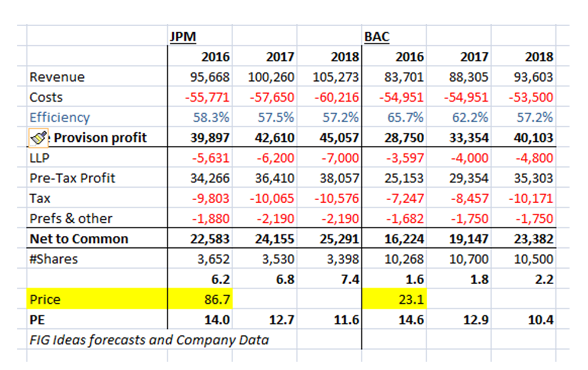Click costs cell -60,216
Viewport: 588px width, 370px height.
point(337,97)
